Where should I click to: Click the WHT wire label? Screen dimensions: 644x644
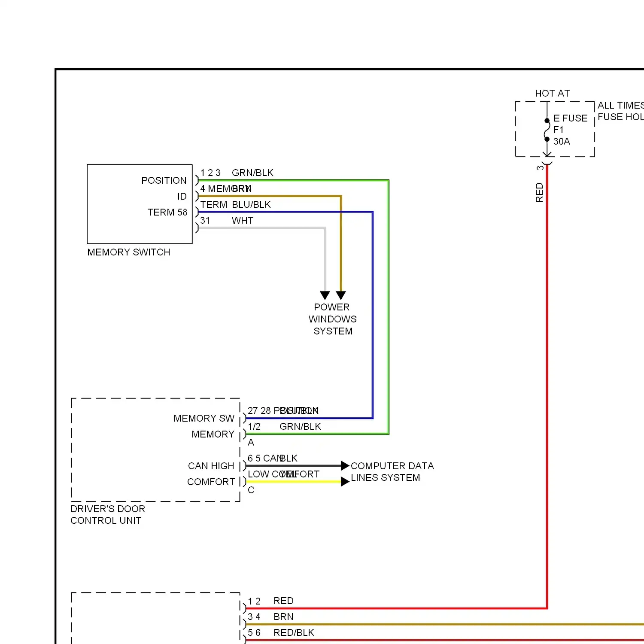[243, 221]
